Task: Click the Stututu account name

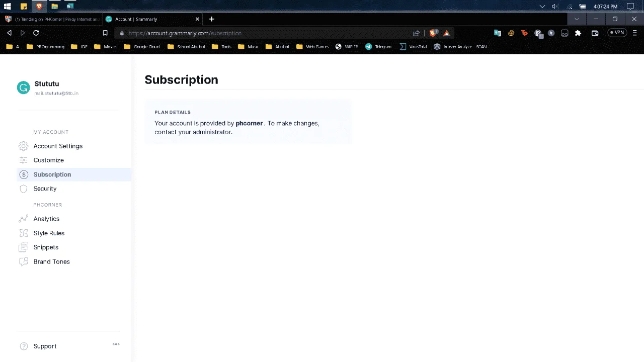Action: click(47, 84)
